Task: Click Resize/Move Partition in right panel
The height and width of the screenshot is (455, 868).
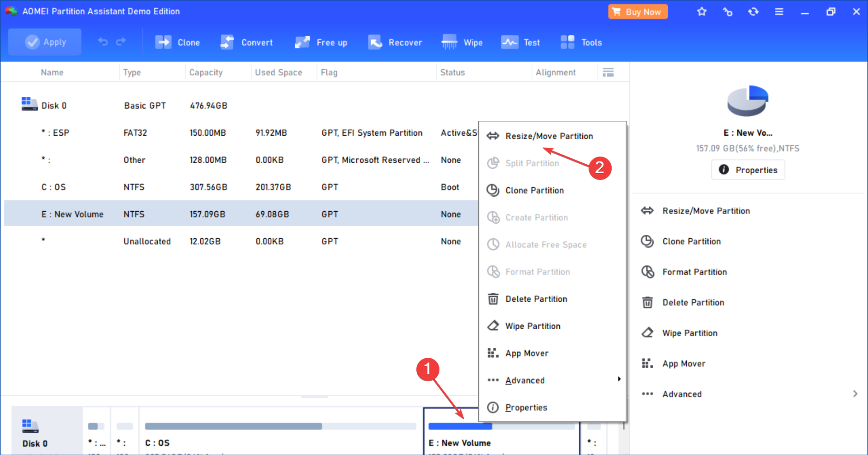Action: click(706, 211)
